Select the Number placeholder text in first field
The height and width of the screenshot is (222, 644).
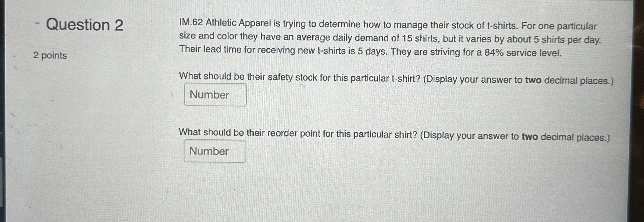click(209, 94)
